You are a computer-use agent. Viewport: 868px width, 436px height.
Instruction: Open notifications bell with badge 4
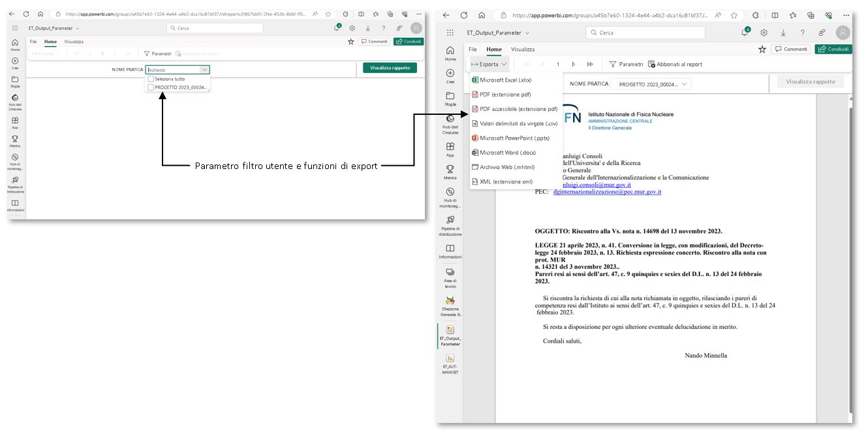point(746,33)
